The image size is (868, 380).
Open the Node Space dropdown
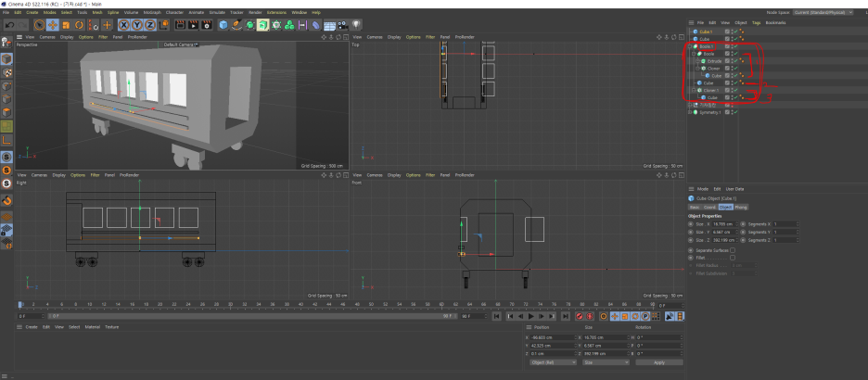823,12
